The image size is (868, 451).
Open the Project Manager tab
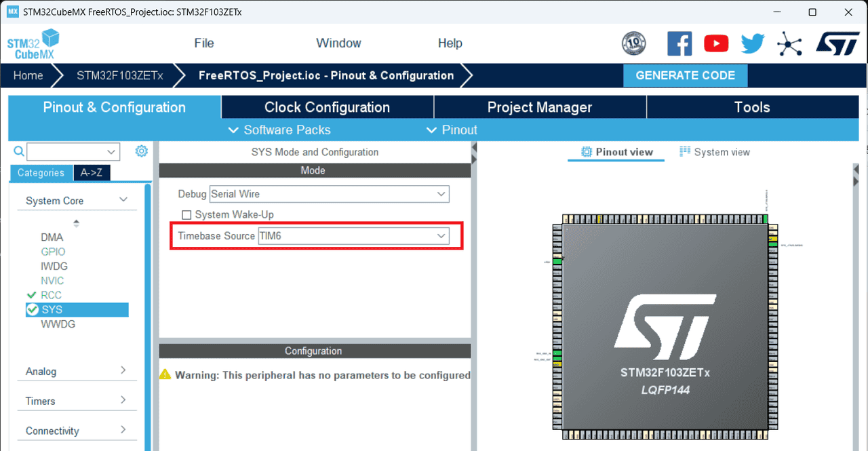(539, 107)
